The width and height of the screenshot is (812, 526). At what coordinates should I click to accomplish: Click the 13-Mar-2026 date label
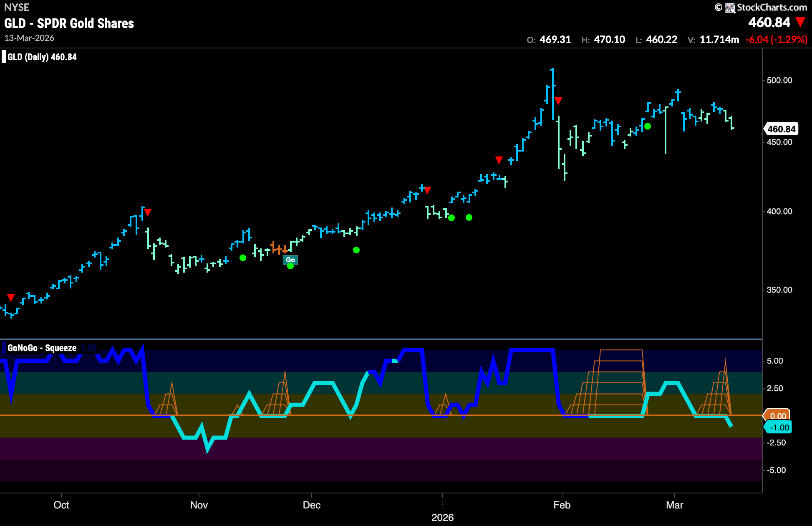click(29, 38)
